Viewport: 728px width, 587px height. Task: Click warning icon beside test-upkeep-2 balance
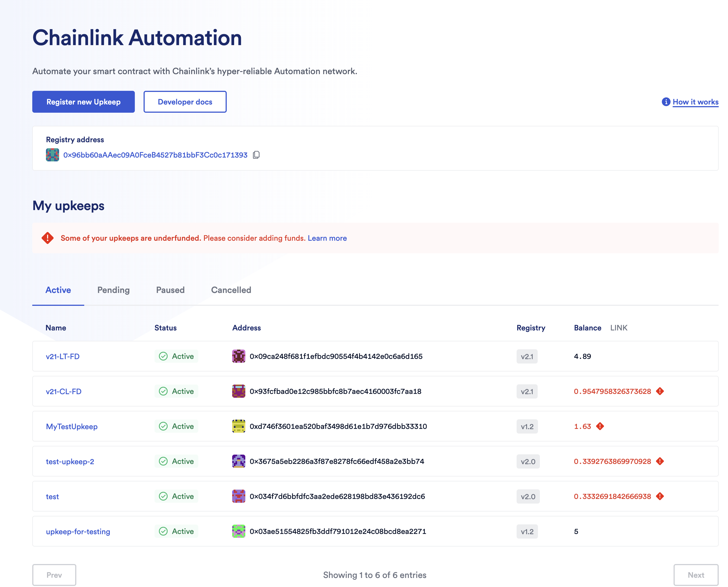660,461
